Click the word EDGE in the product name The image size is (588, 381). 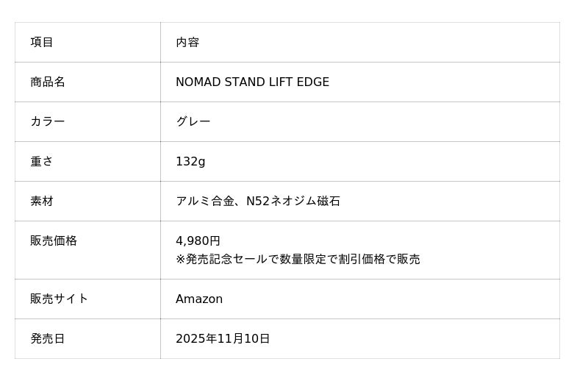(x=312, y=82)
